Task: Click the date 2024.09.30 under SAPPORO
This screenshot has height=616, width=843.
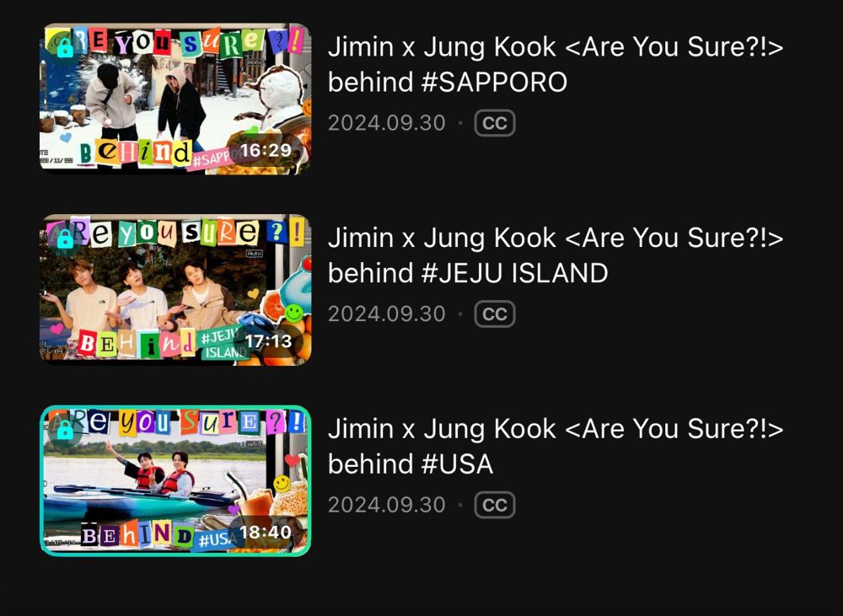Action: click(387, 123)
